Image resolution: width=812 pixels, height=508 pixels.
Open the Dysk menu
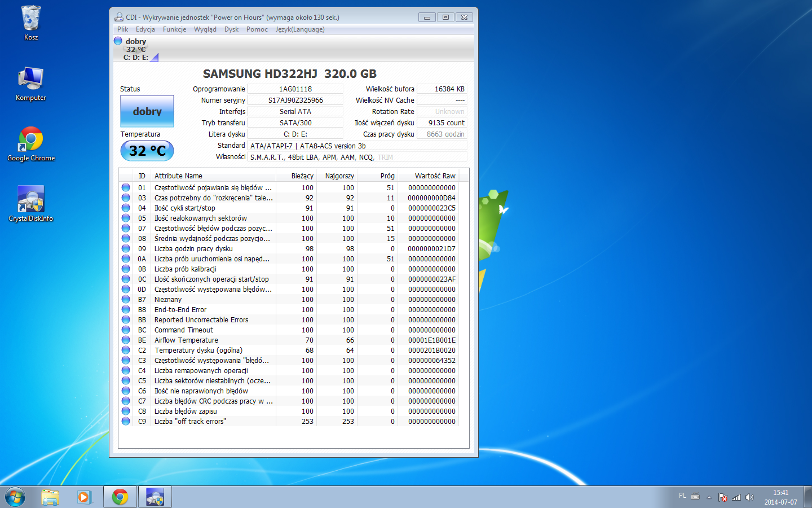[x=231, y=29]
